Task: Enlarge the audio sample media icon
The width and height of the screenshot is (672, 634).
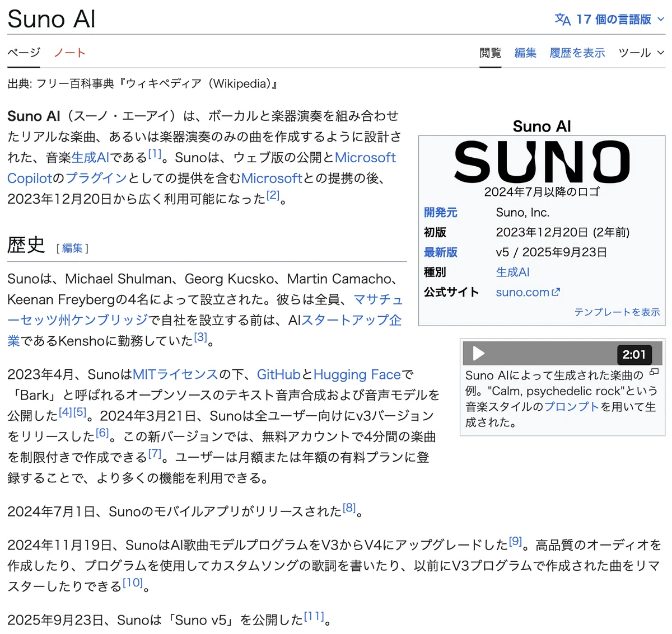Action: tap(654, 372)
